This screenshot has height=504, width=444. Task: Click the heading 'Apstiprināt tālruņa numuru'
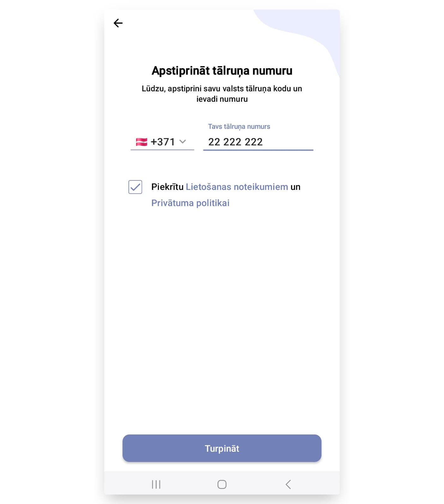(222, 70)
